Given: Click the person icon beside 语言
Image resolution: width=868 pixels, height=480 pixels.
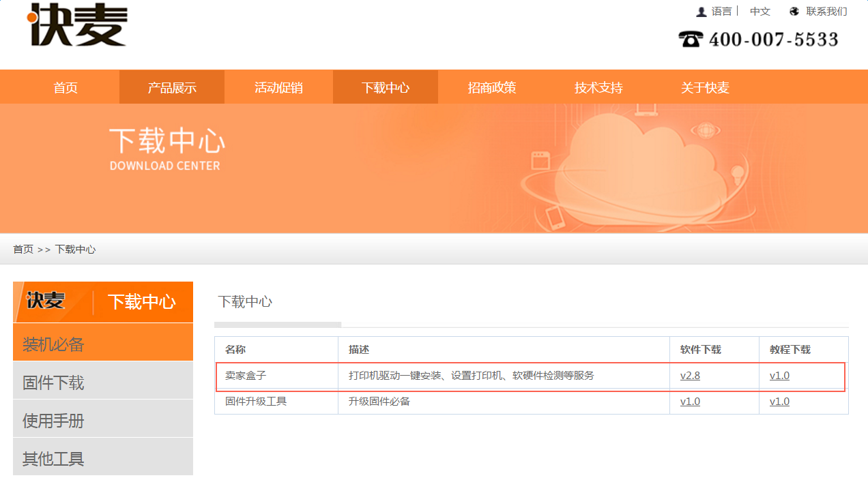Looking at the screenshot, I should coord(701,12).
